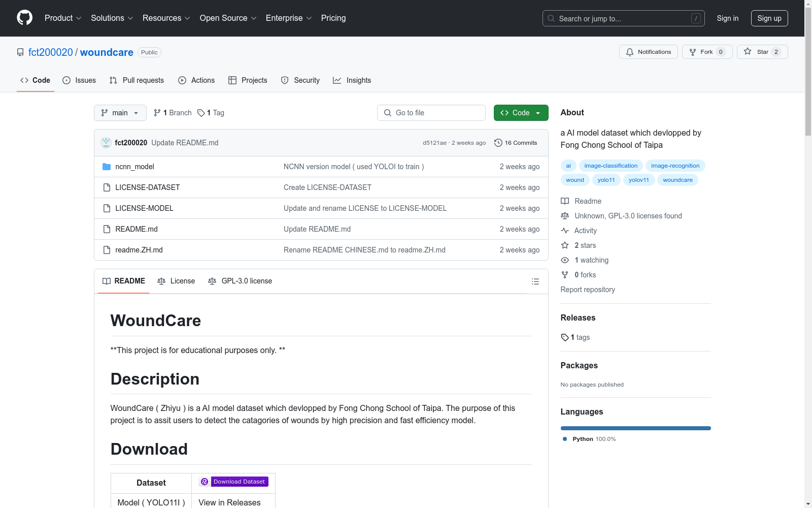Click the Python 100.0% language link

tap(589, 439)
